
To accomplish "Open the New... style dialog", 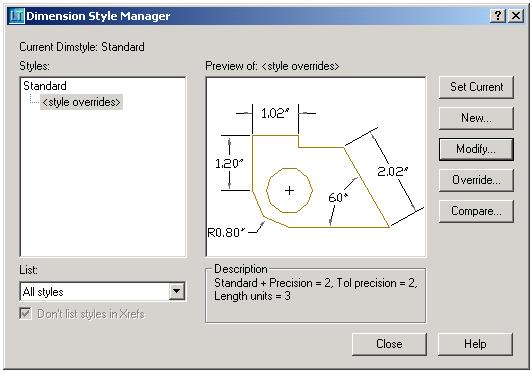I will 476,118.
